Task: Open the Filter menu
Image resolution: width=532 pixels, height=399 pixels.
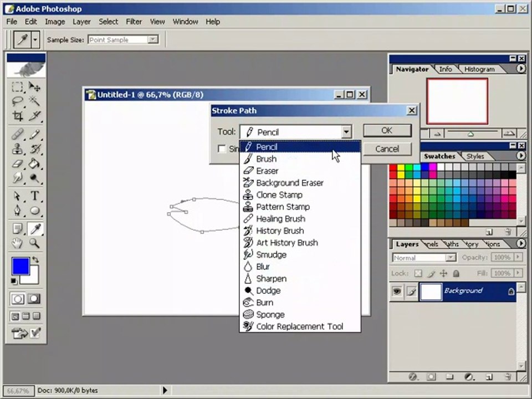Action: pos(134,22)
